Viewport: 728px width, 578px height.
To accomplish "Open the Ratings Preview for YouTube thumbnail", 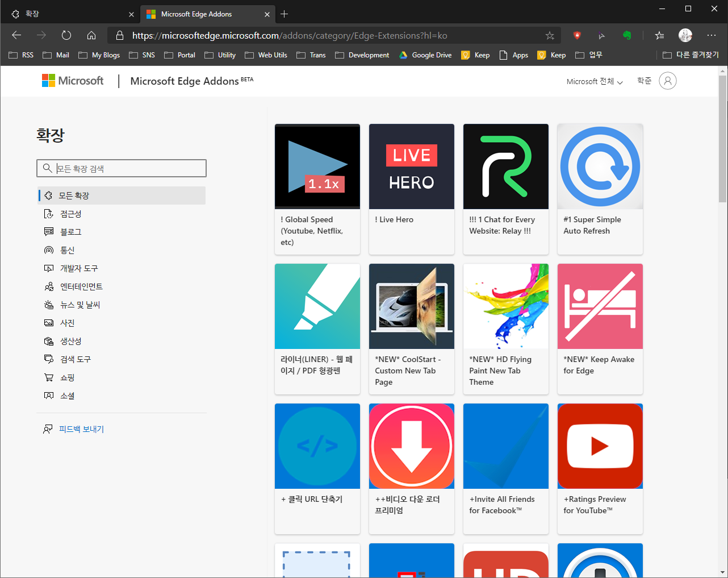I will [600, 446].
